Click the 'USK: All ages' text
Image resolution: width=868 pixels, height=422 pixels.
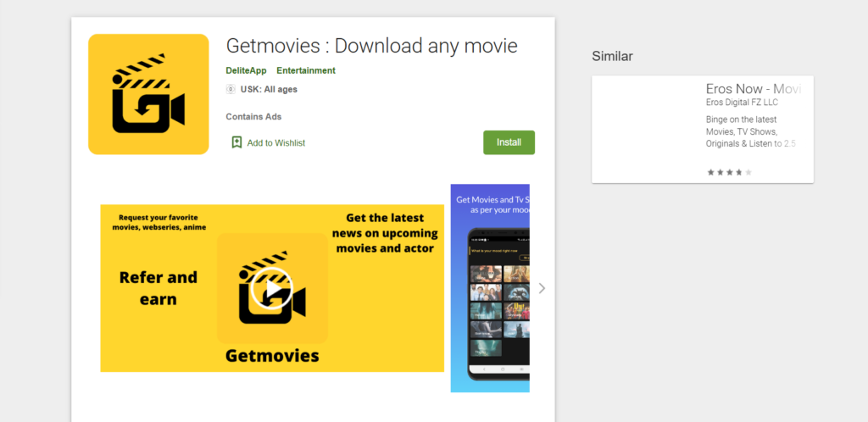[x=269, y=89]
